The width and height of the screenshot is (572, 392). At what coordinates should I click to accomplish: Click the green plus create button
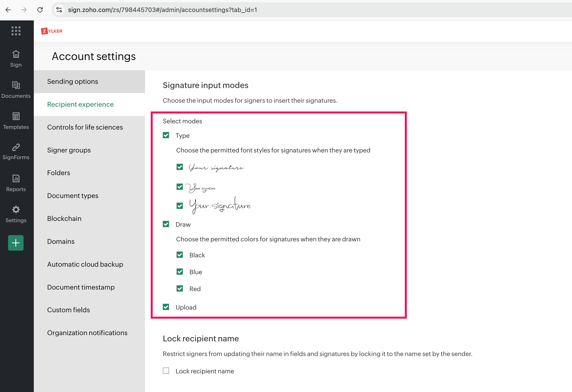(16, 243)
